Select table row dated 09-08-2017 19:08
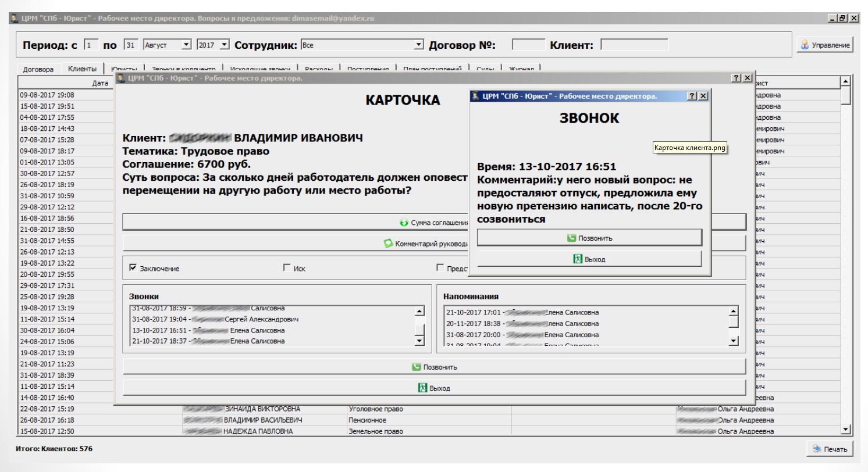Viewport: 868px width, 472px height. pyautogui.click(x=66, y=95)
